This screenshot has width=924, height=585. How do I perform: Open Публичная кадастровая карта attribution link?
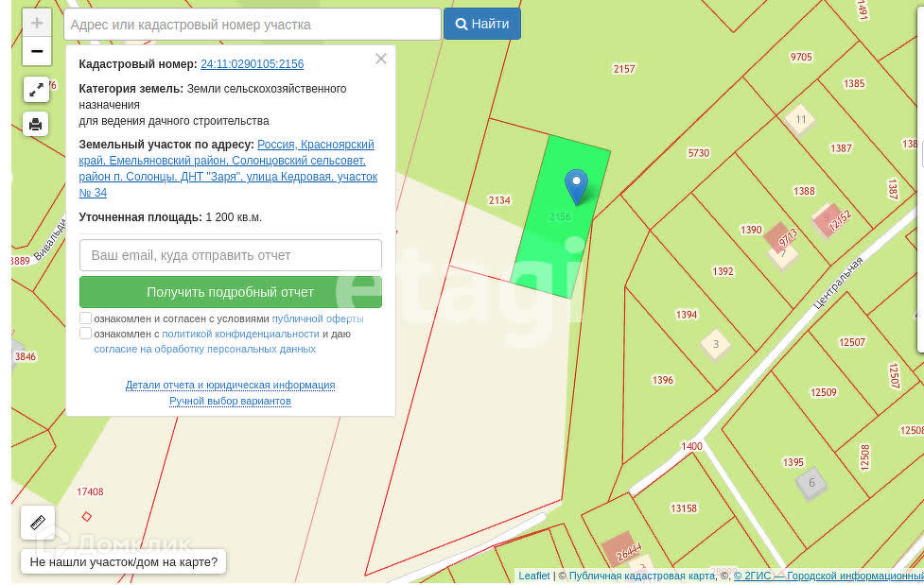[x=642, y=576]
